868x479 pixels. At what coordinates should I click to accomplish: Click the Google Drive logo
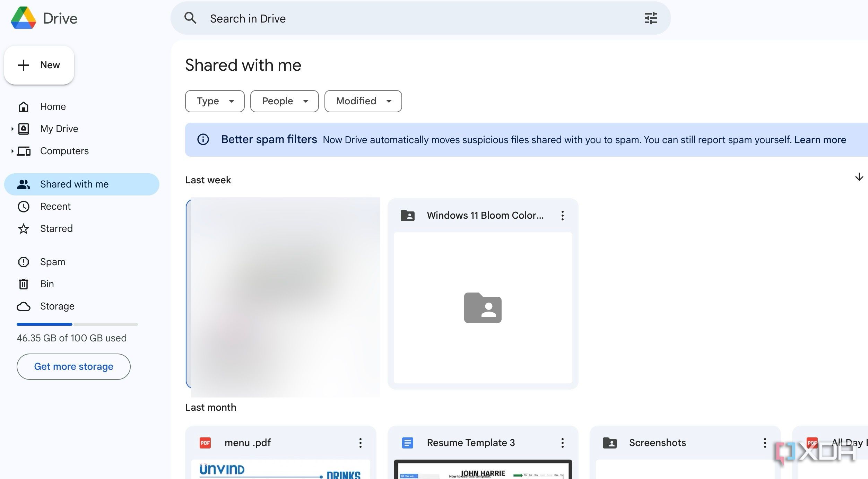pos(24,18)
